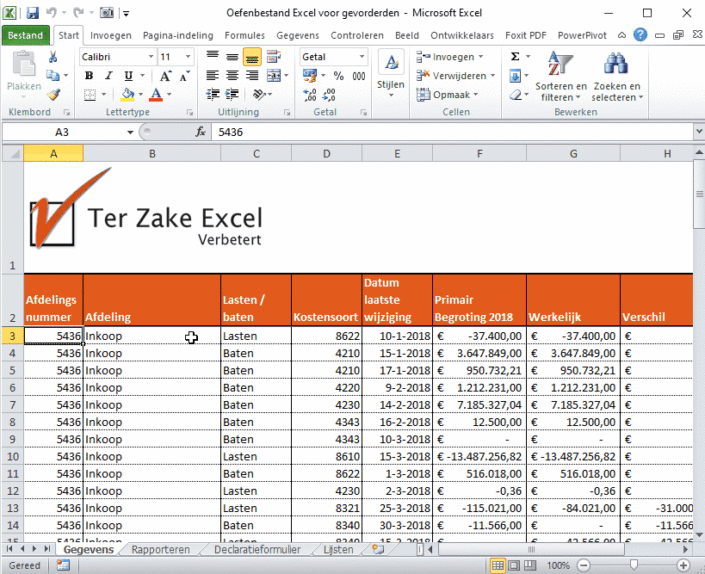The image size is (705, 574).
Task: Toggle Italic formatting
Action: tap(107, 75)
